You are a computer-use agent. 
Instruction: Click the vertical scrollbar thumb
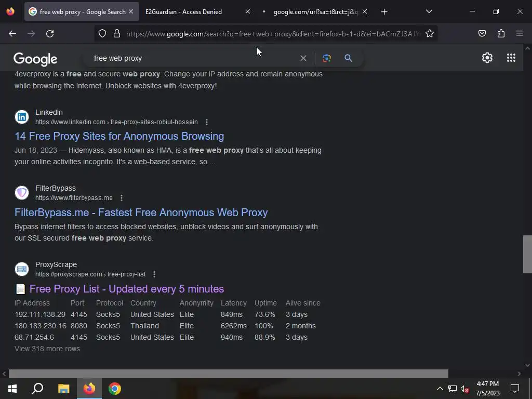click(x=527, y=254)
